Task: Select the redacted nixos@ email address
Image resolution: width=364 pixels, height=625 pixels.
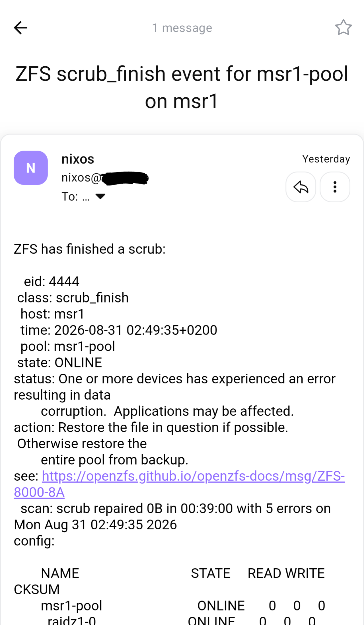Action: 105,178
